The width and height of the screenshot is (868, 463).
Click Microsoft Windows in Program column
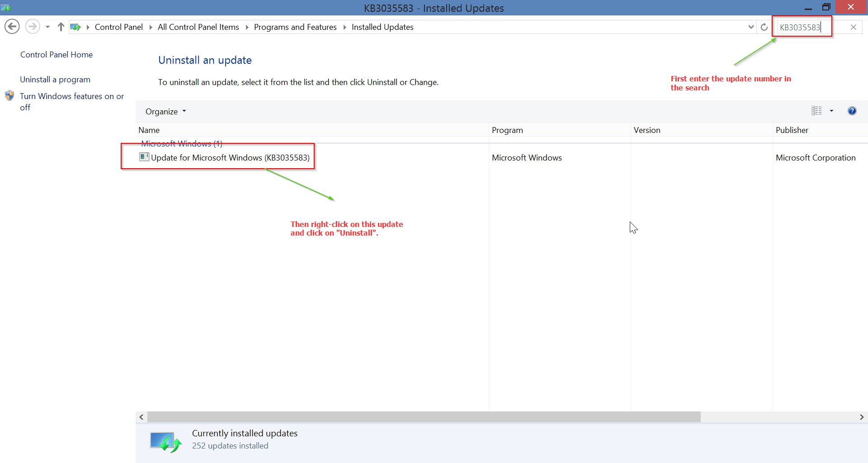coord(527,158)
